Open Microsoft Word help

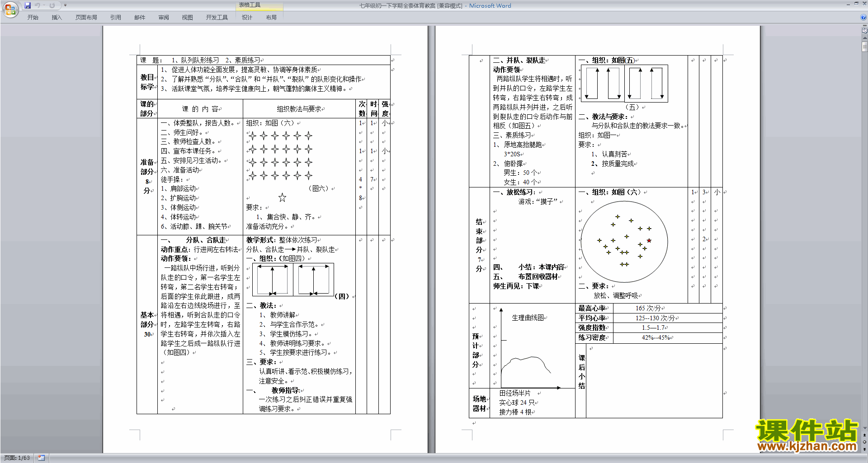point(863,17)
